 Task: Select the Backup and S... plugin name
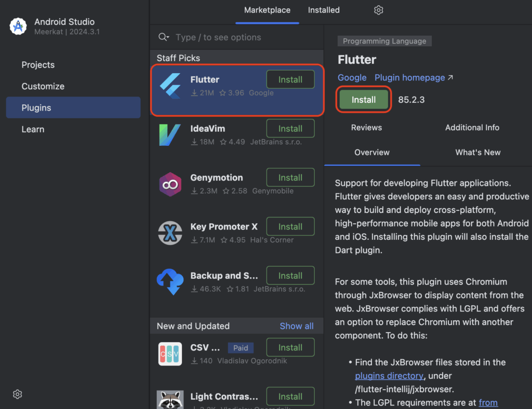[x=224, y=276]
